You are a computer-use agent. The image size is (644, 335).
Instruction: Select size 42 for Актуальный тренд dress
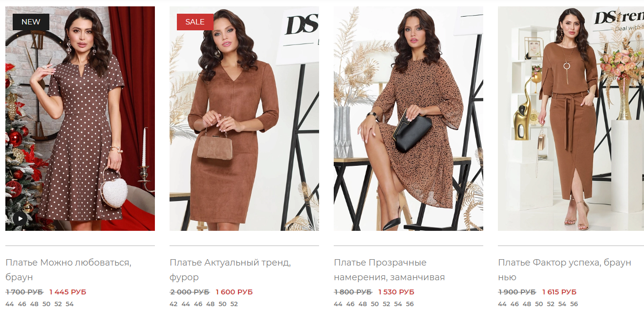click(x=173, y=304)
